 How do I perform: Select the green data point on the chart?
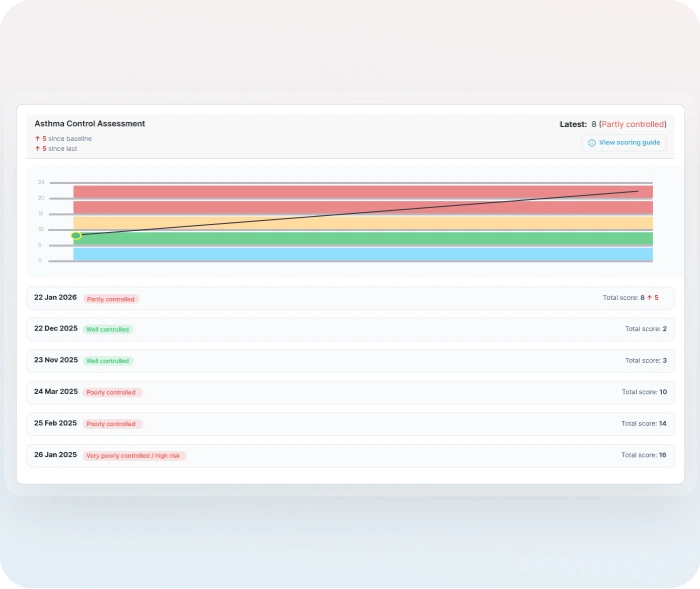click(76, 236)
